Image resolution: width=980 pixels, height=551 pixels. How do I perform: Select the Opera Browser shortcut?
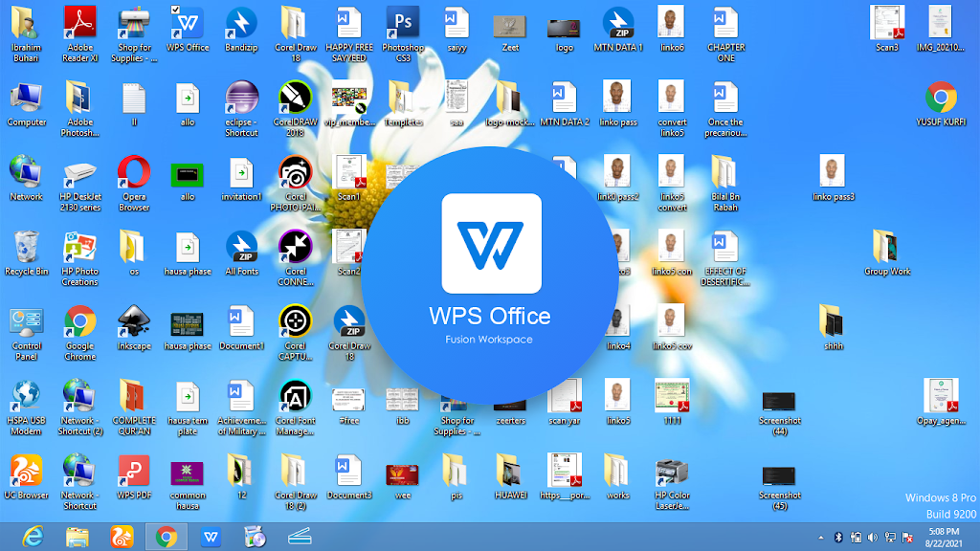(134, 173)
